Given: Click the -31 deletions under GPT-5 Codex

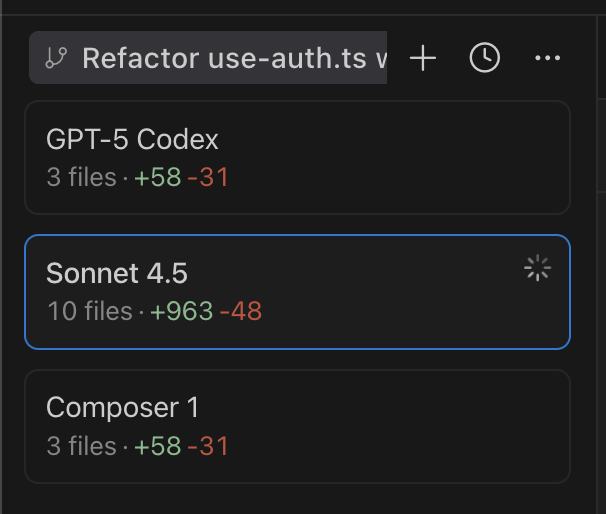Looking at the screenshot, I should pyautogui.click(x=208, y=177).
